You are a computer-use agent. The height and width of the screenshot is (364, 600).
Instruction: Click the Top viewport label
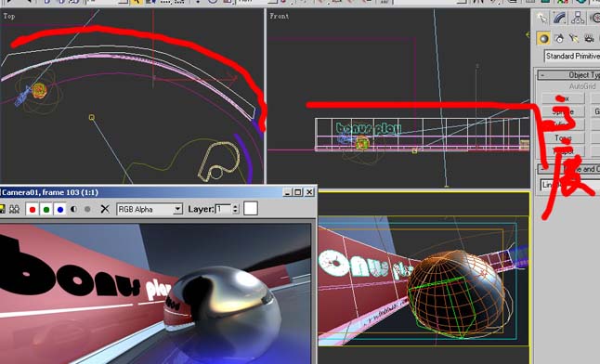point(9,16)
